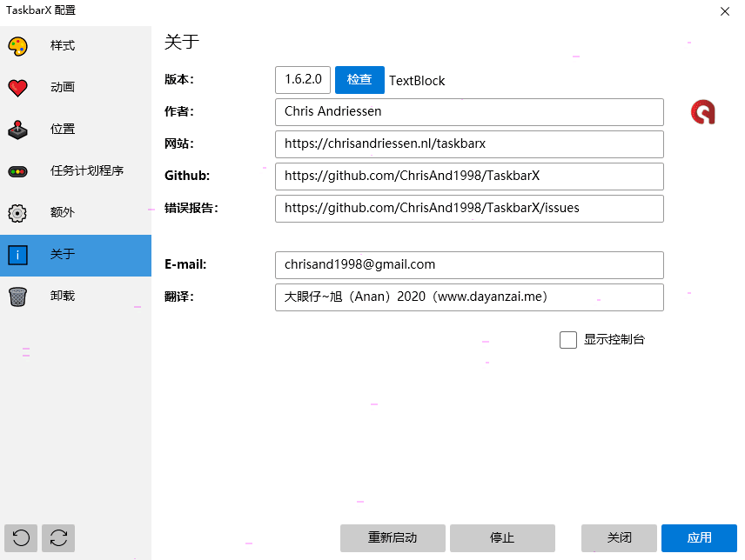This screenshot has width=745, height=560.
Task: Click the trash can 卸载 icon
Action: pos(17,297)
